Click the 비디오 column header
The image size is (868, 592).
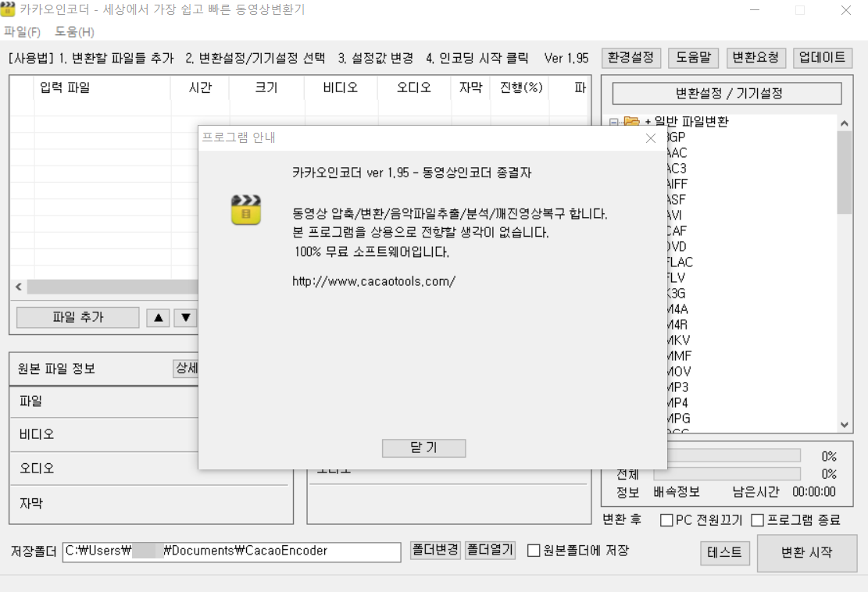tap(341, 87)
